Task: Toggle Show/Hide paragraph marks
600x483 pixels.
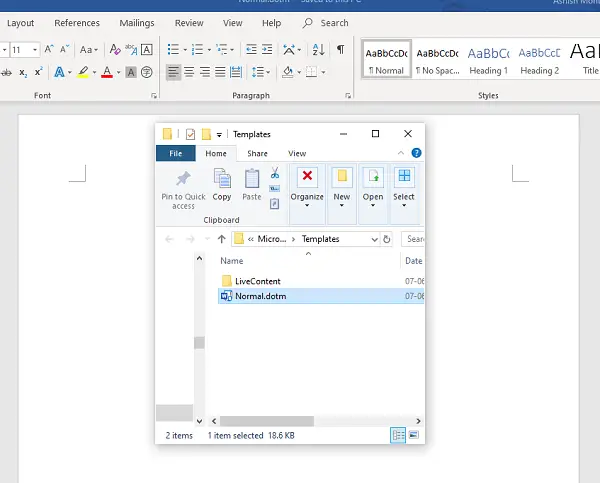Action: (341, 49)
